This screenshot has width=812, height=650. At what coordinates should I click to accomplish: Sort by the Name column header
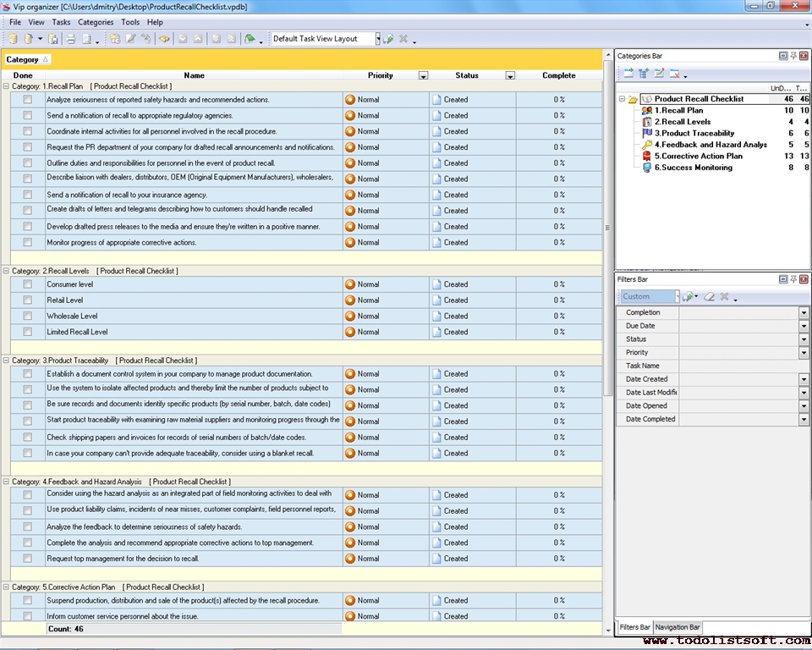tap(194, 75)
